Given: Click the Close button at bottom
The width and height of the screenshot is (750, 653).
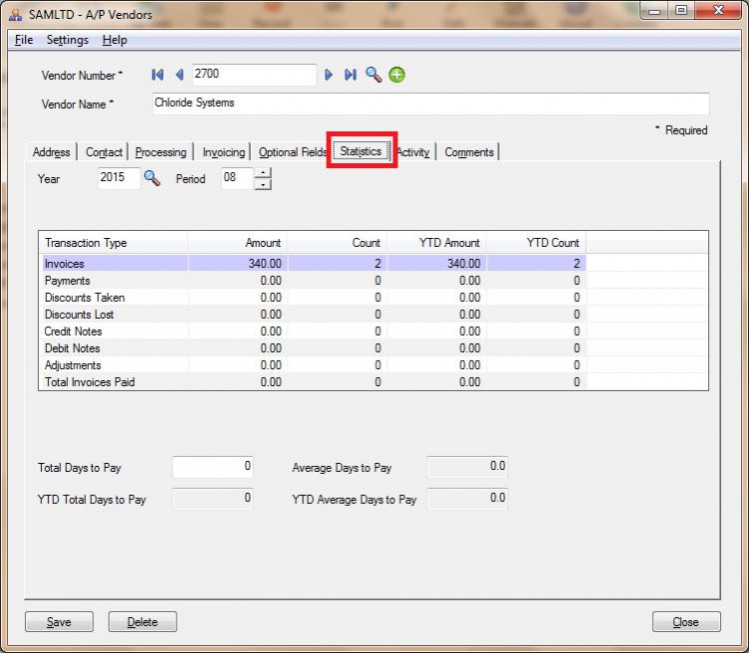Looking at the screenshot, I should click(x=686, y=621).
